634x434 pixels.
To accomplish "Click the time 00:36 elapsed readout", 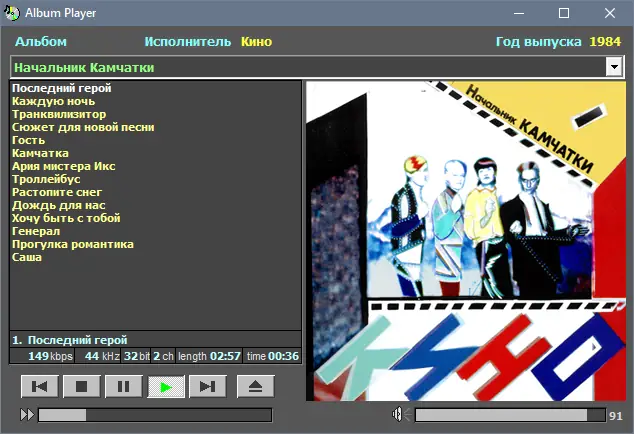I will point(273,356).
